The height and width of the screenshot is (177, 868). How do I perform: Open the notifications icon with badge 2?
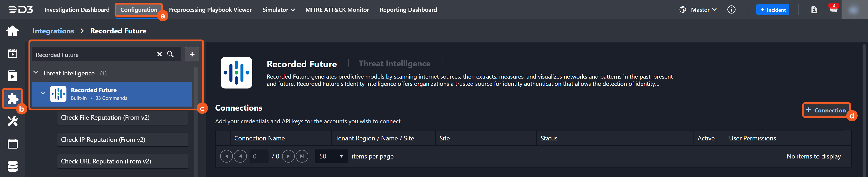[833, 9]
